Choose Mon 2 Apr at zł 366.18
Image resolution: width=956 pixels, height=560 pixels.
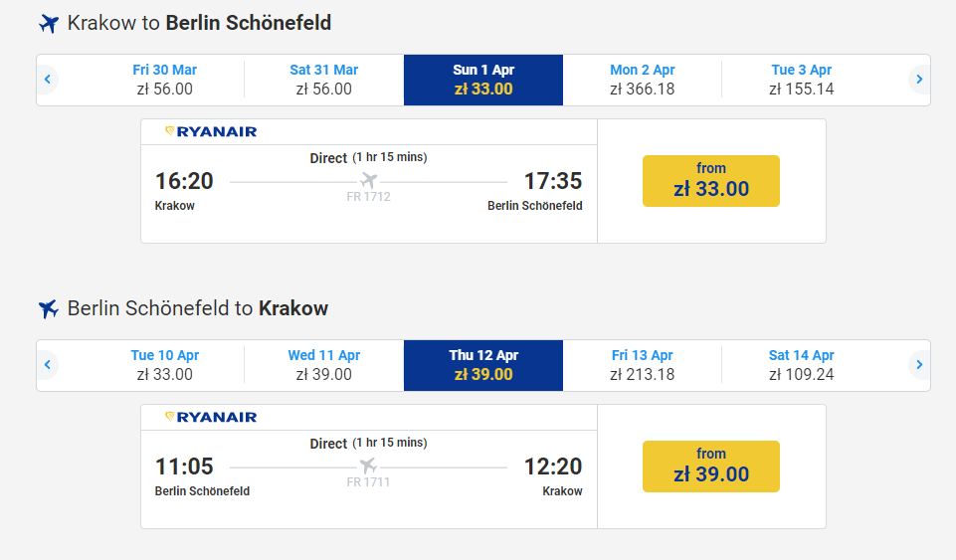(x=643, y=80)
